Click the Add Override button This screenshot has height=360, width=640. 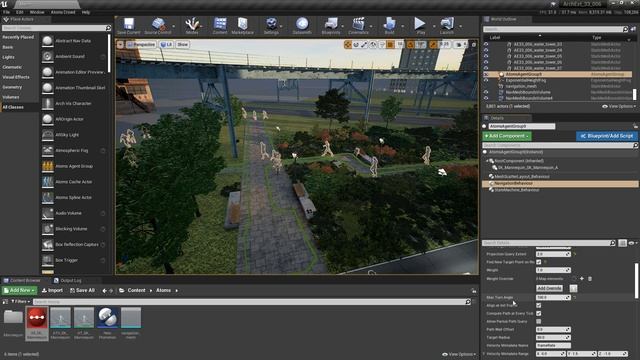pos(549,288)
